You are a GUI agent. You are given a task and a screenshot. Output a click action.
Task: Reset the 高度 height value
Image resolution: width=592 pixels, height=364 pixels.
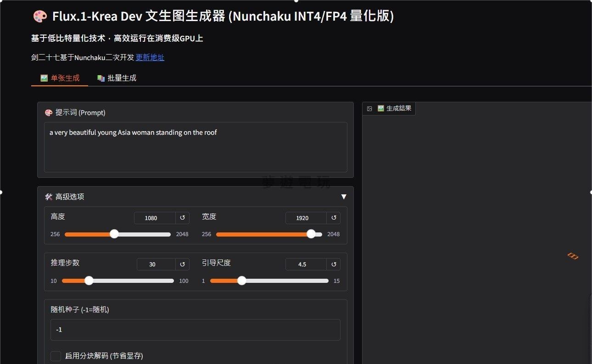182,218
